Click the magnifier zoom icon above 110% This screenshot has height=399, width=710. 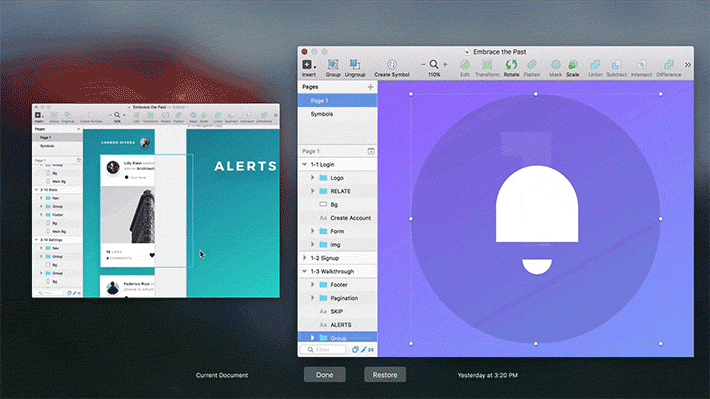point(434,64)
